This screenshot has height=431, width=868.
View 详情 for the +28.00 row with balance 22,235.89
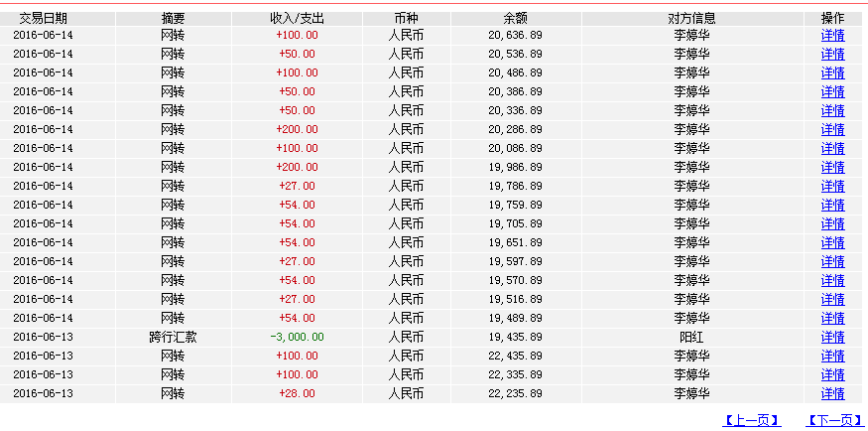pyautogui.click(x=832, y=393)
